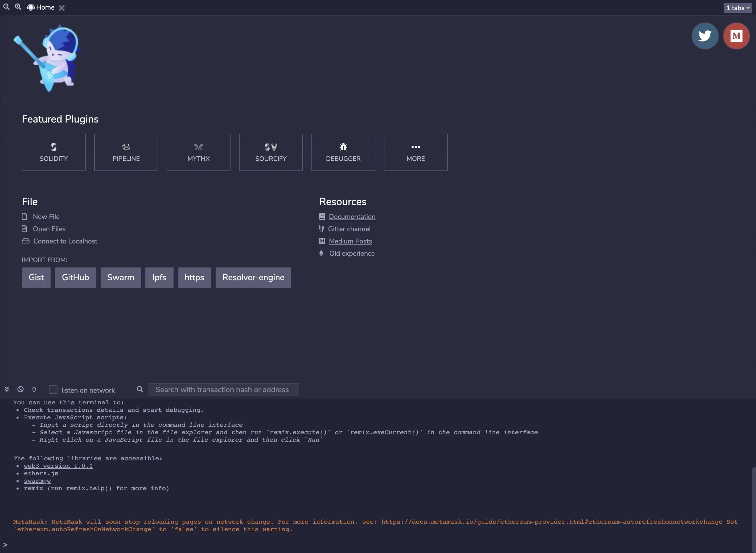Screen dimensions: 756x553
Task: Open the 1 tabs dropdown
Action: click(x=738, y=8)
